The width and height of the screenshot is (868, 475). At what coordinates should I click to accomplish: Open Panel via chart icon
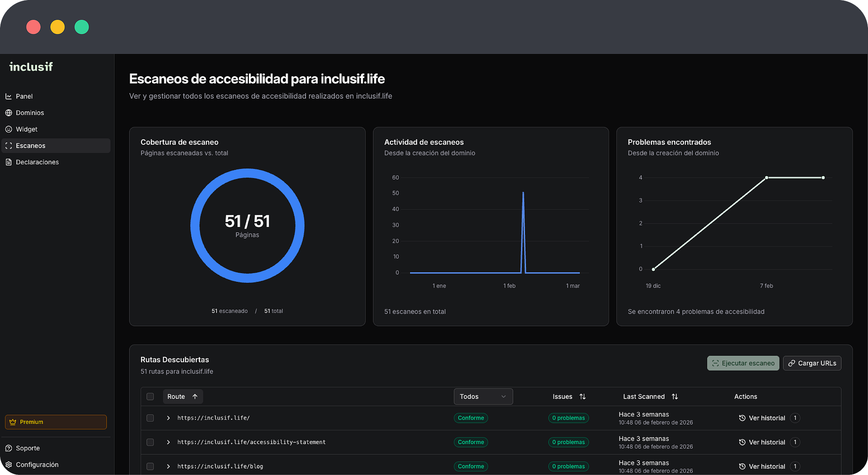[x=9, y=96]
